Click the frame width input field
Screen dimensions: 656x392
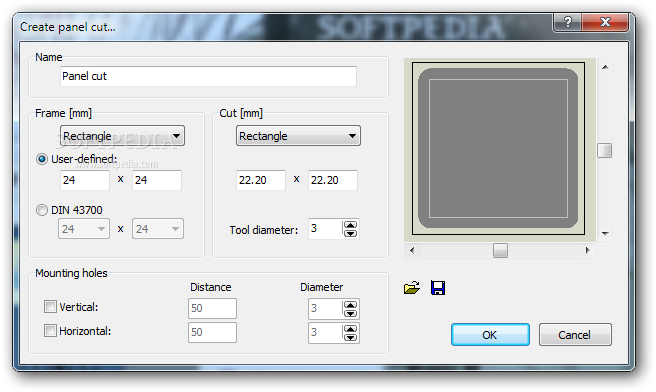pyautogui.click(x=85, y=180)
